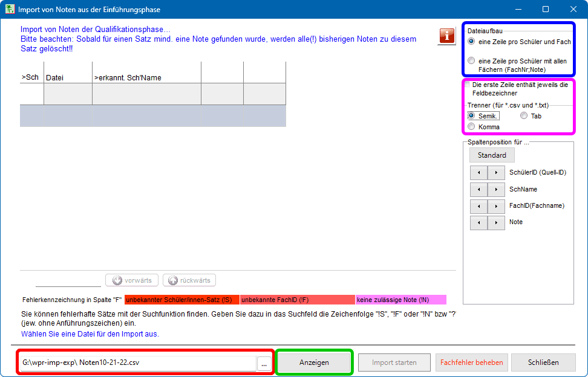The image size is (588, 377).
Task: Shift SchName column position left
Action: (479, 190)
